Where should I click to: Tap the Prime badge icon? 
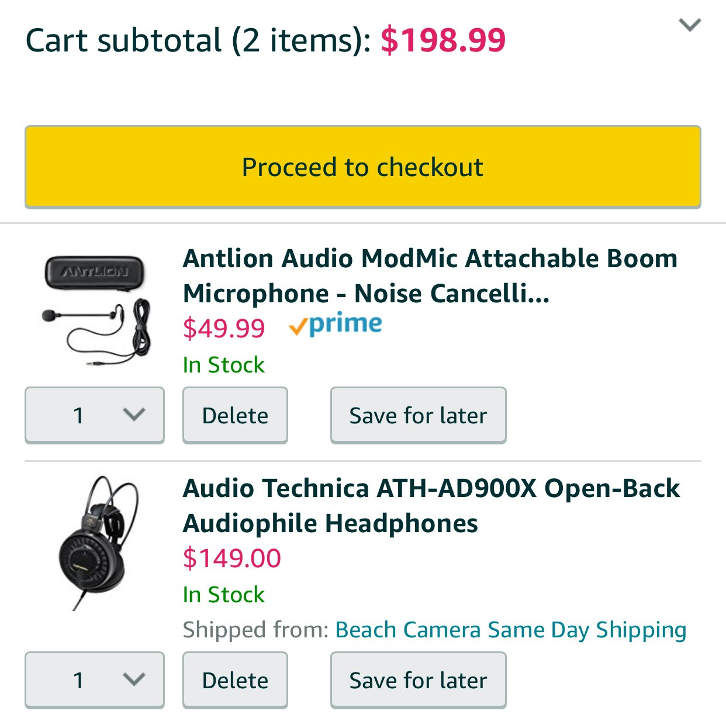click(336, 325)
